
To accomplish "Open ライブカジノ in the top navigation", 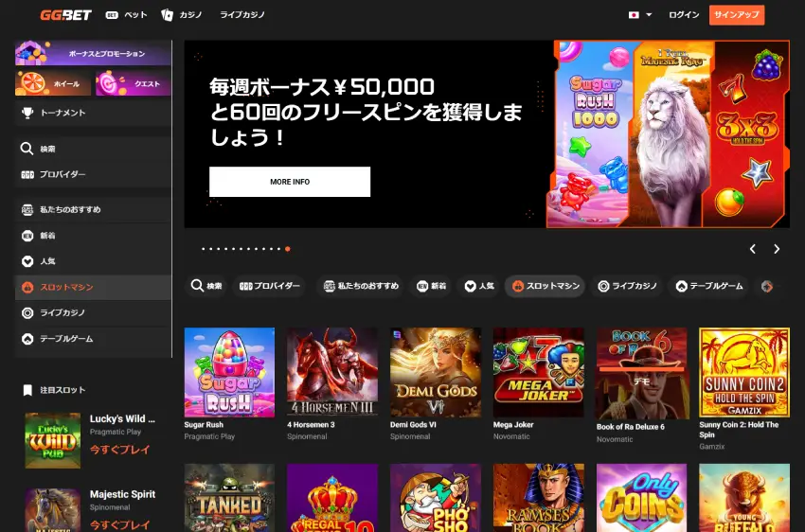I will click(x=242, y=15).
